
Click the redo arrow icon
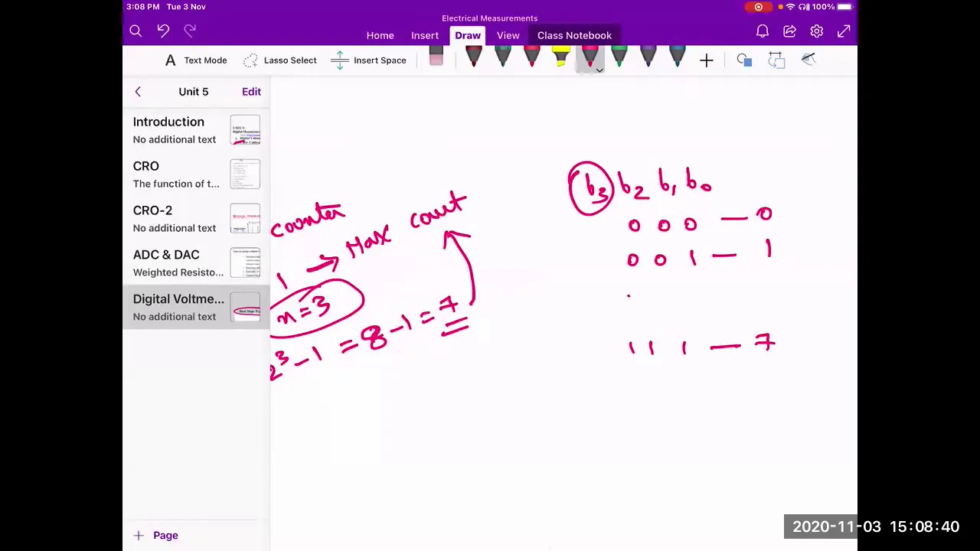(190, 31)
